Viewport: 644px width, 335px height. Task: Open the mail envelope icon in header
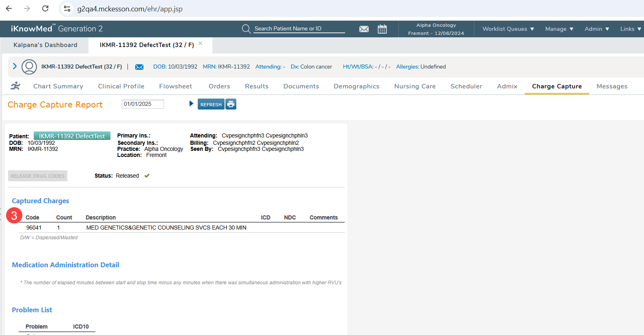364,29
